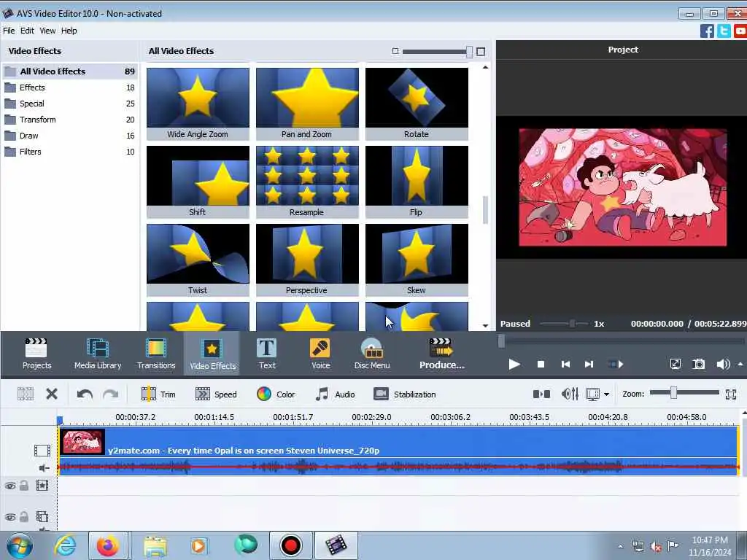
Task: Open the Stabilization tool
Action: point(405,394)
